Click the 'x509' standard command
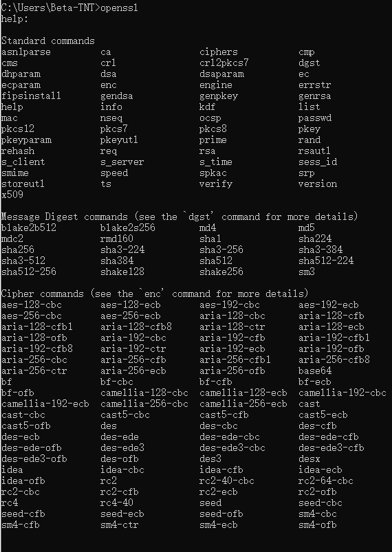This screenshot has width=392, height=552. (x=12, y=195)
